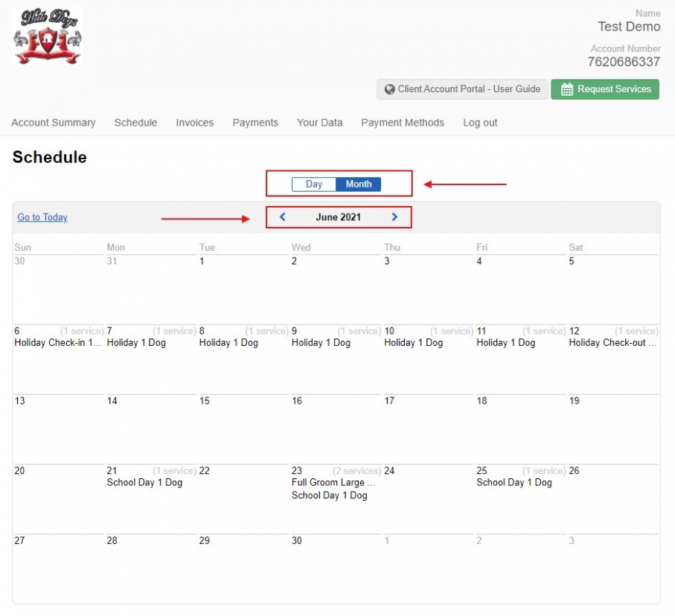Image resolution: width=675 pixels, height=616 pixels.
Task: Click day number 22 in calendar
Action: click(205, 470)
